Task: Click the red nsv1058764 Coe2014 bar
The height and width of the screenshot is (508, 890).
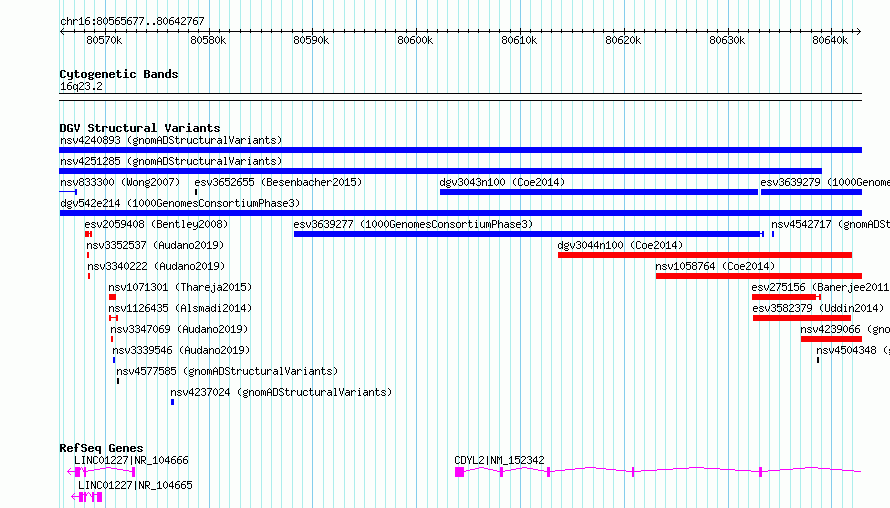Action: (x=759, y=276)
